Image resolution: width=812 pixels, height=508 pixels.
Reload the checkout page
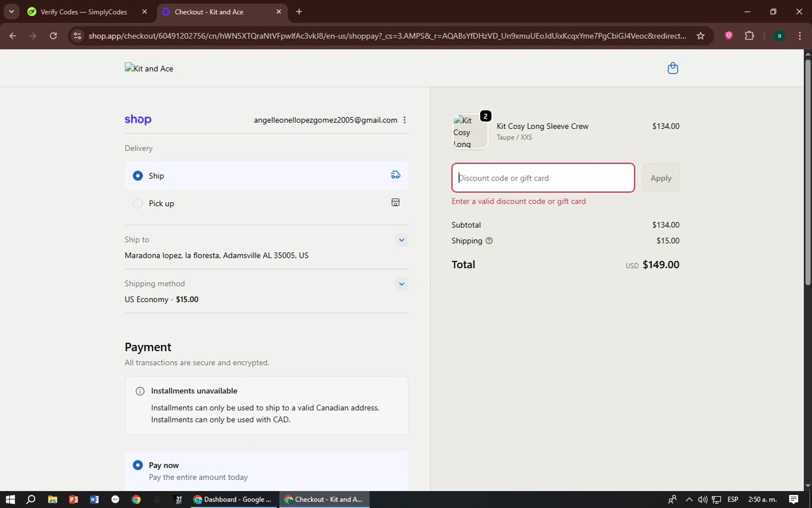point(53,36)
